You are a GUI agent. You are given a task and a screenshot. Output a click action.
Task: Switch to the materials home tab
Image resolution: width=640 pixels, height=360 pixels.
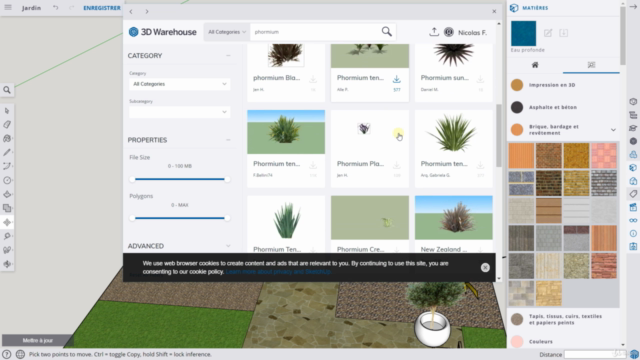pos(535,65)
